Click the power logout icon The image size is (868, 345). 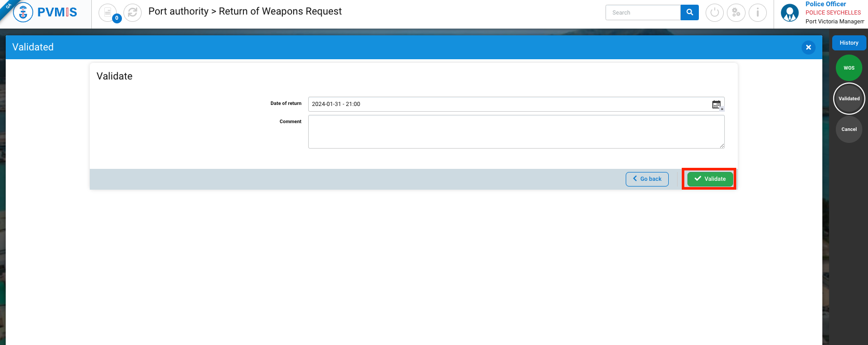click(714, 12)
